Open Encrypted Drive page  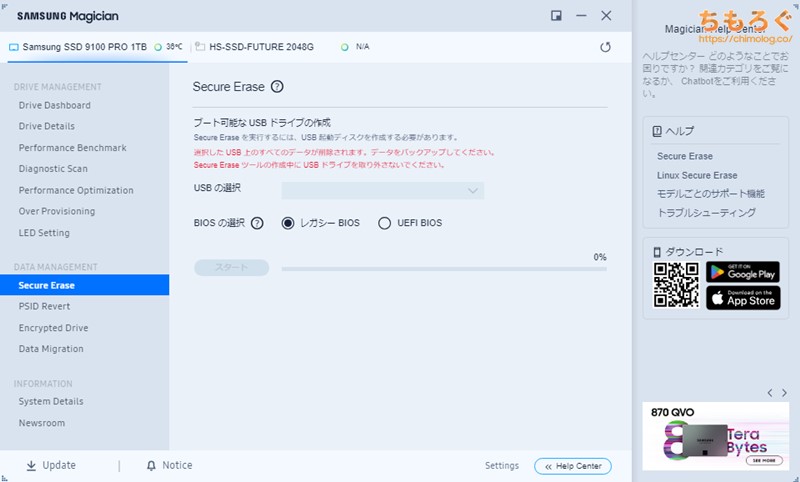53,328
